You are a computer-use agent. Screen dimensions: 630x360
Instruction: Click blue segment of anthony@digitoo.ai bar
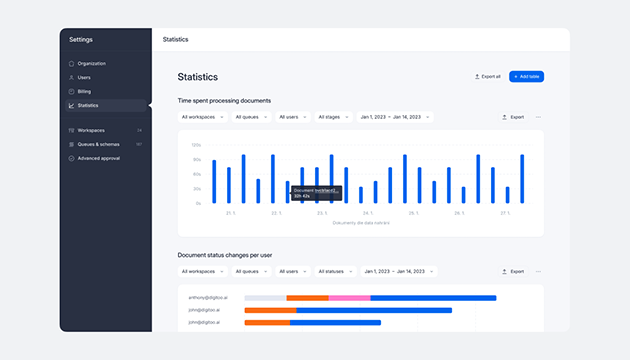(433, 298)
